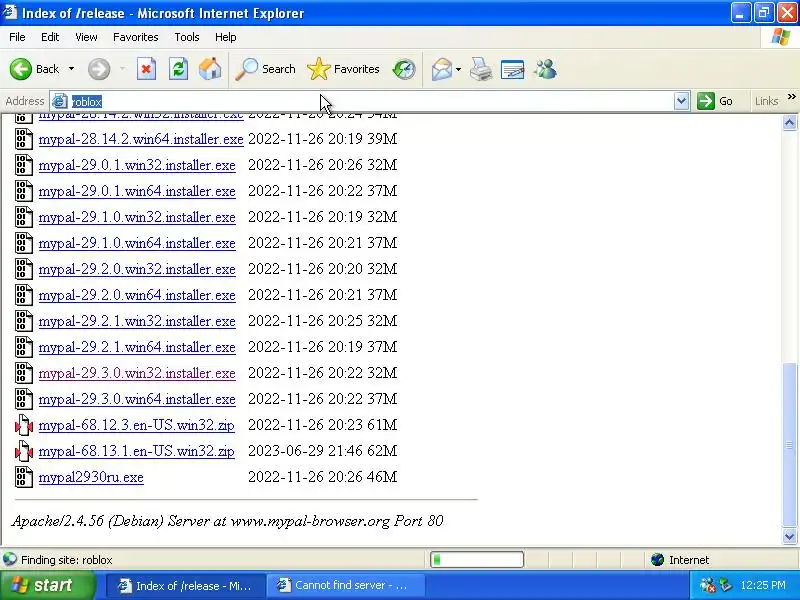The width and height of the screenshot is (800, 600).
Task: Click the 12:25 PM system clock
Action: (x=763, y=585)
